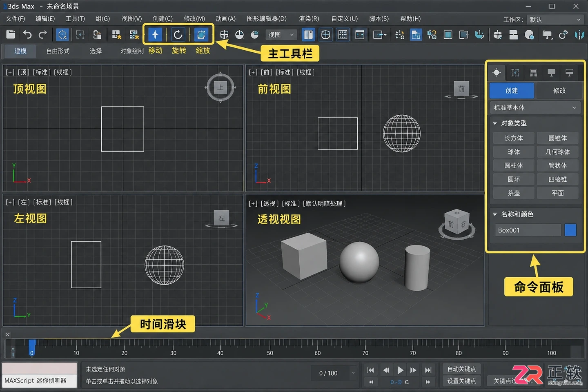Switch to the 建模 ribbon tab
Screen dimensions: 588x392
coord(20,51)
